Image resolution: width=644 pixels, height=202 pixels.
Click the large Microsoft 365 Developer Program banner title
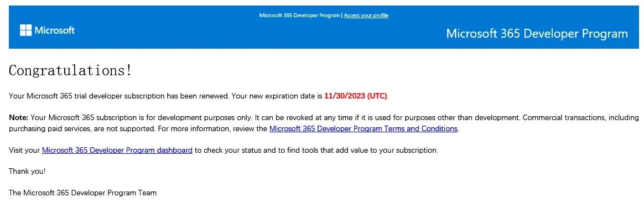tap(537, 34)
